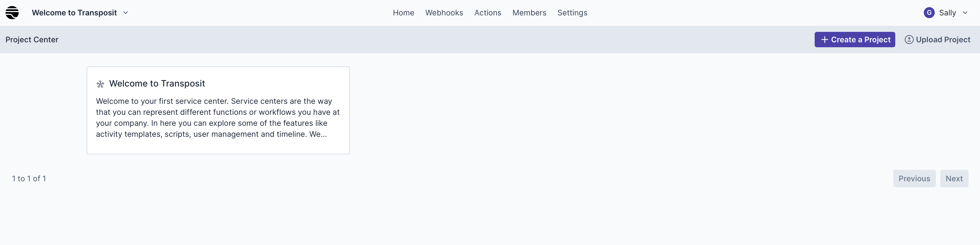Click the service center icon on the card
This screenshot has width=980, height=245.
point(100,84)
